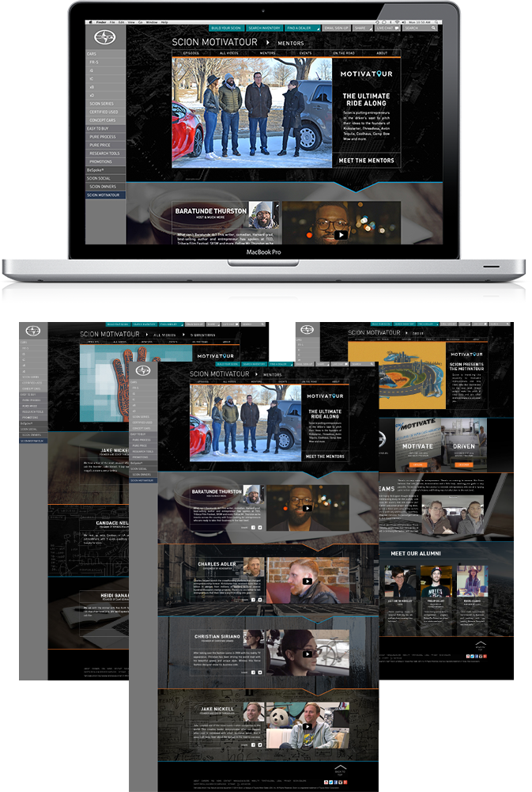
Task: Select Pure Price in MacBook screen sidebar
Action: (105, 145)
